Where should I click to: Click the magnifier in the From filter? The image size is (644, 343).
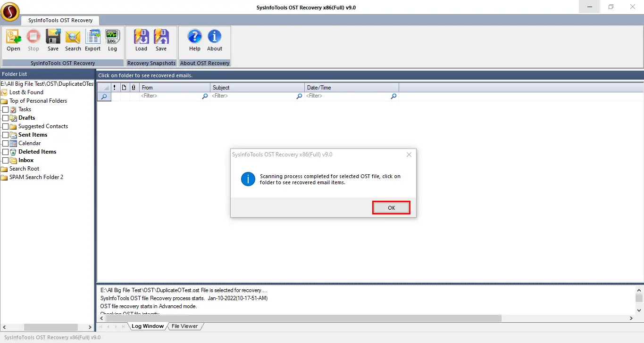click(205, 96)
